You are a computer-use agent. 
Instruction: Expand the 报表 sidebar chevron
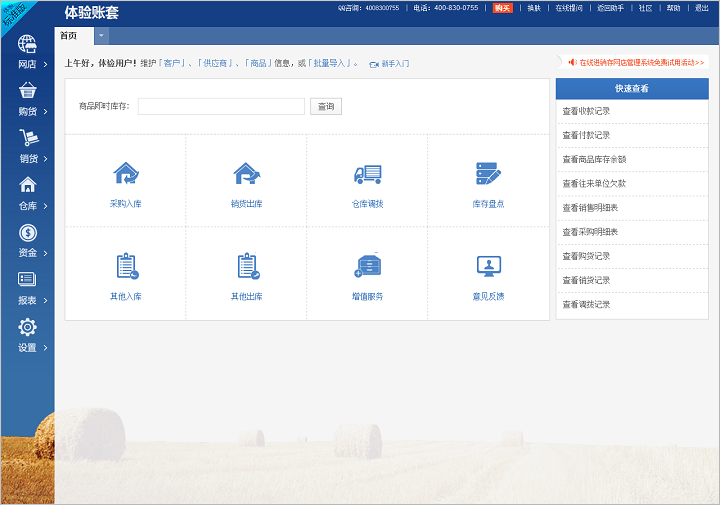tap(45, 300)
